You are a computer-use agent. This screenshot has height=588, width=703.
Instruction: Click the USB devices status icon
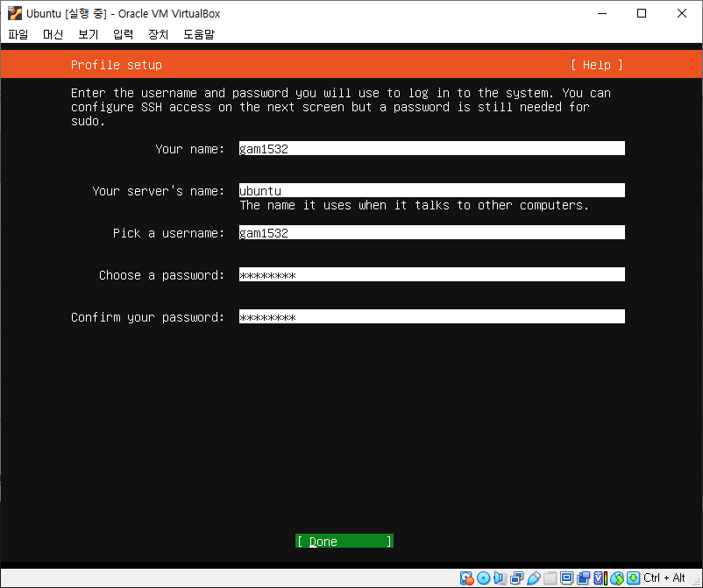[534, 578]
